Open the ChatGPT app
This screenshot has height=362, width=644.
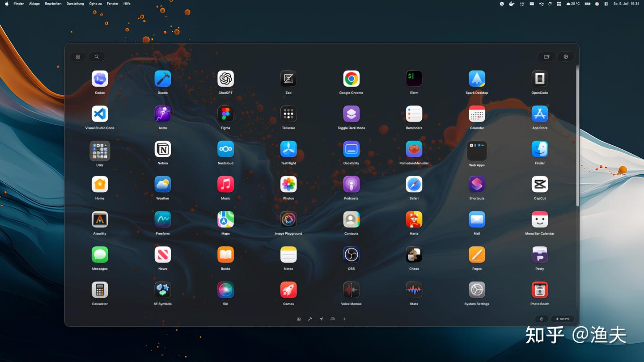tap(225, 79)
